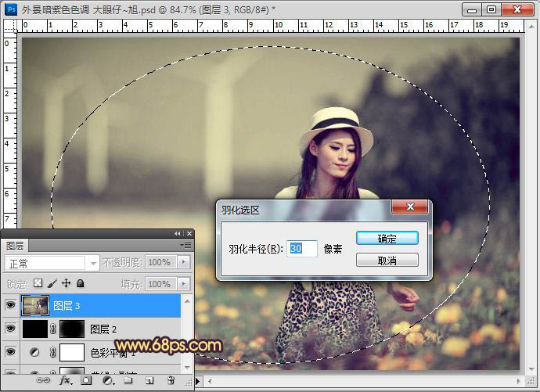540x392 pixels.
Task: Open the layers panel options menu
Action: (185, 245)
